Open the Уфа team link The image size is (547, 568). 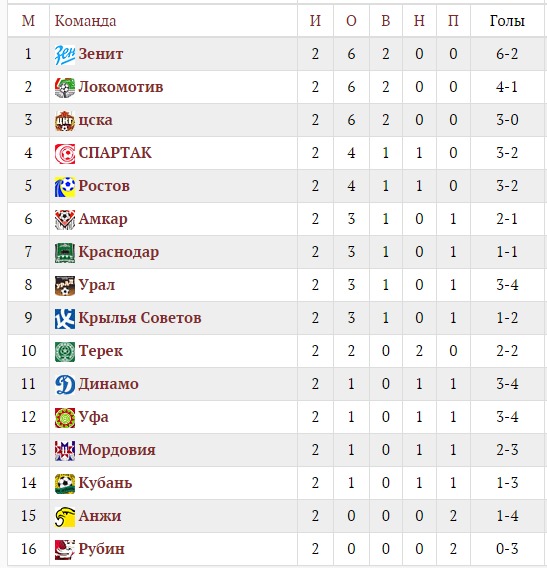point(93,417)
